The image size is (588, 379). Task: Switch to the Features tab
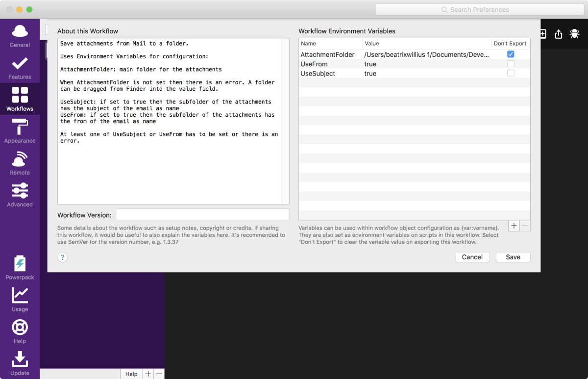pyautogui.click(x=19, y=64)
